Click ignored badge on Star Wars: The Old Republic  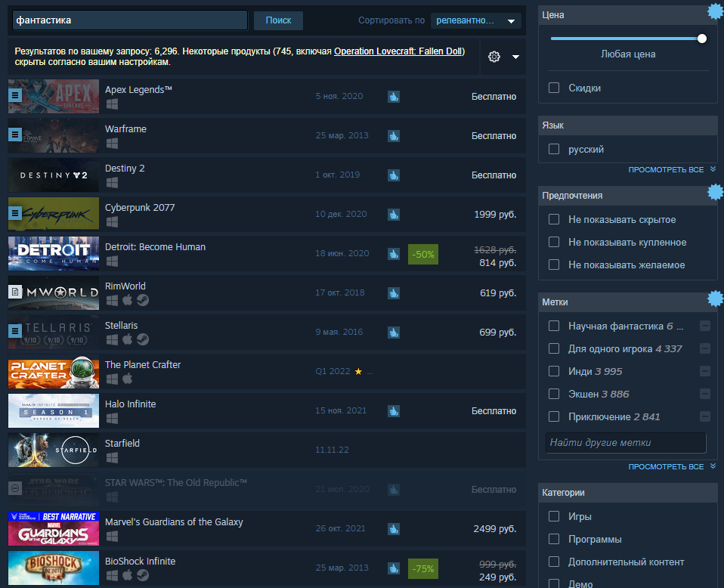point(15,487)
